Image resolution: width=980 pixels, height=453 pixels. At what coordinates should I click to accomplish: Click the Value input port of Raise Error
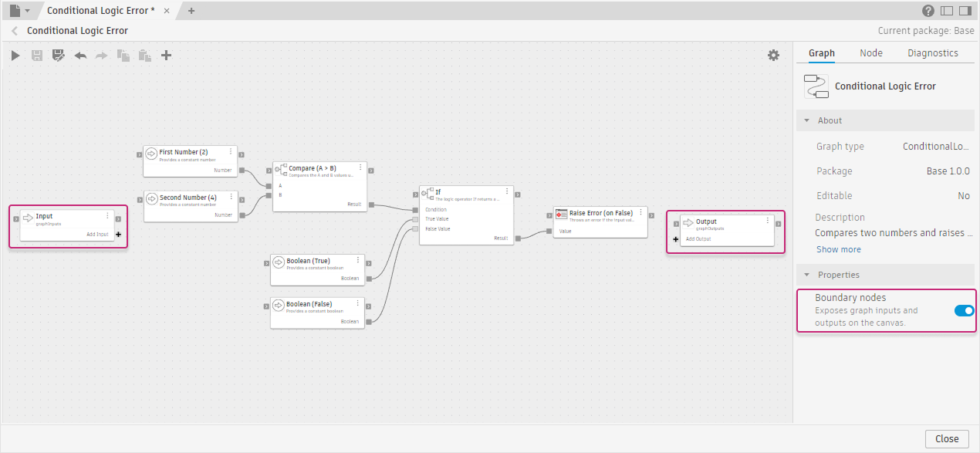click(x=549, y=231)
